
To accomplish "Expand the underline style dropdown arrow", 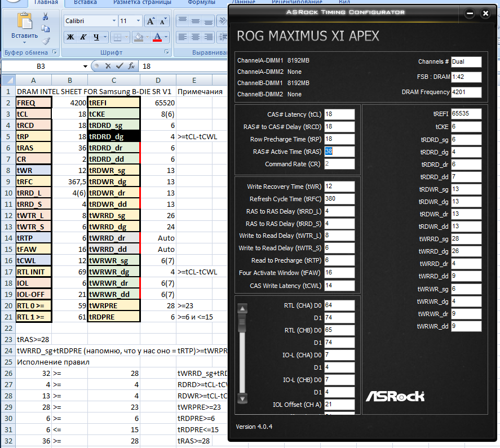I will click(105, 37).
